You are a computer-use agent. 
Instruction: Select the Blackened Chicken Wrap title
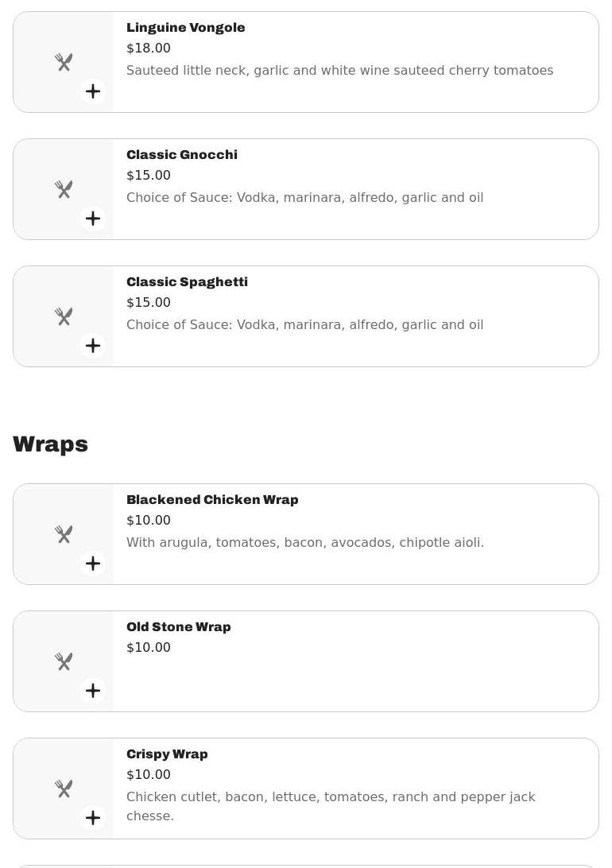212,499
